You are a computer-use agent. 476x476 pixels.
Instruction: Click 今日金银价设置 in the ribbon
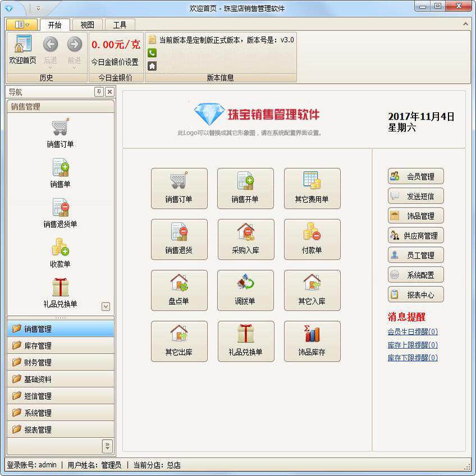[115, 62]
